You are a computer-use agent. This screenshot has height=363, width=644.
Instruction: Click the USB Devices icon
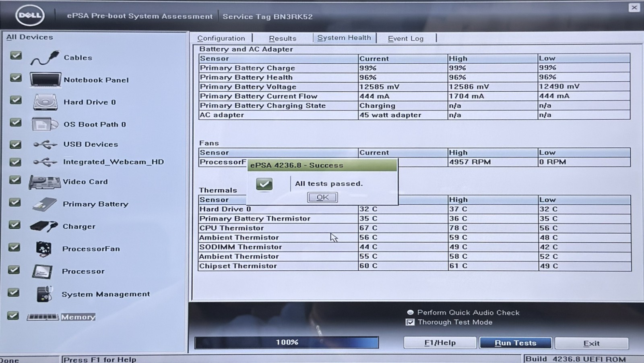click(45, 144)
